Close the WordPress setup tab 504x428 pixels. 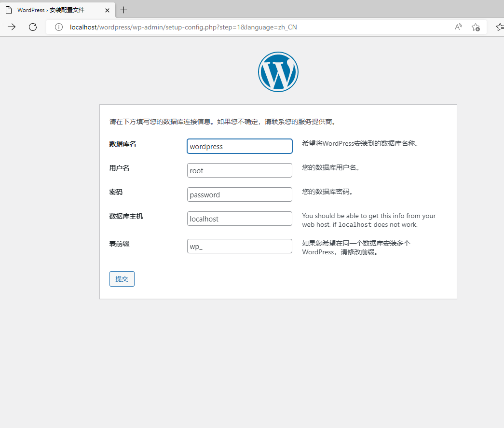pyautogui.click(x=108, y=10)
